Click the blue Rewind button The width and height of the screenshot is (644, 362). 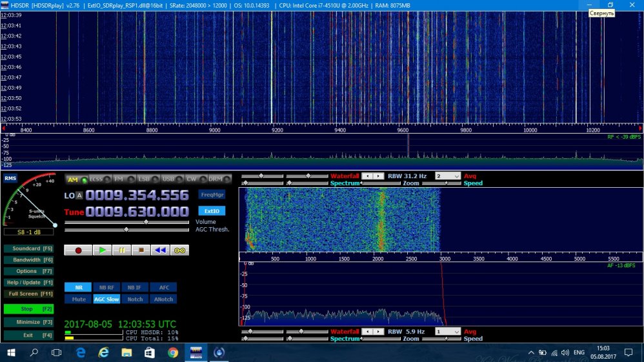[160, 250]
